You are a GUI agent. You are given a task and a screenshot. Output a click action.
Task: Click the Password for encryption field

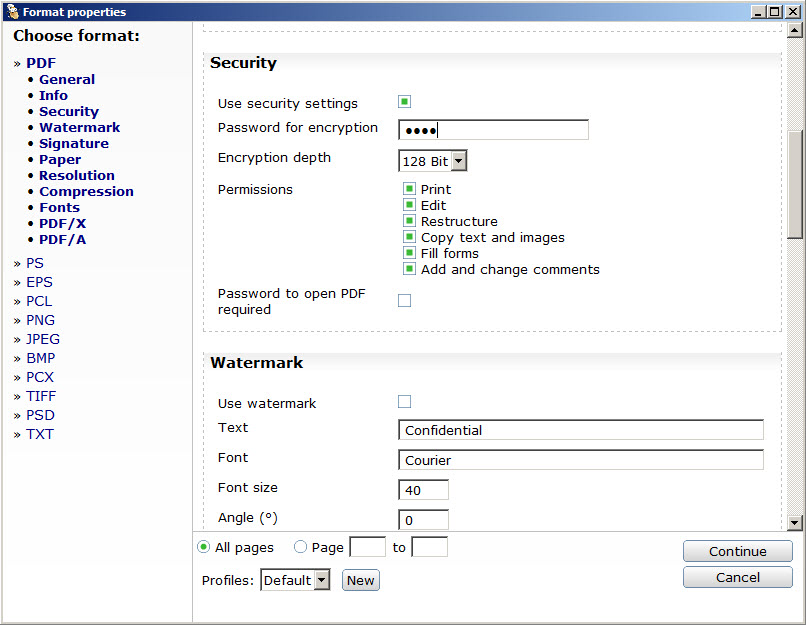tap(493, 130)
